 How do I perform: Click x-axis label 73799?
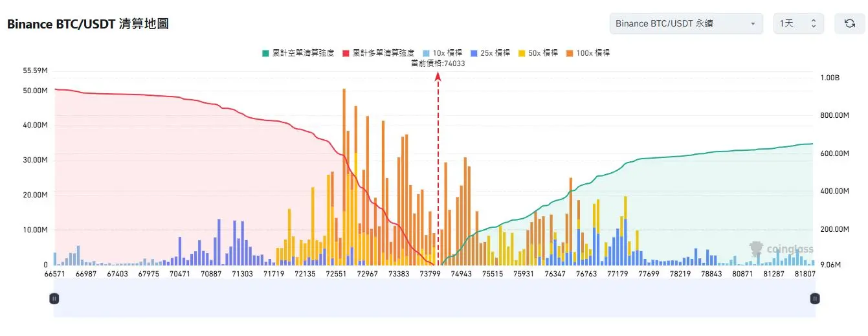[430, 274]
